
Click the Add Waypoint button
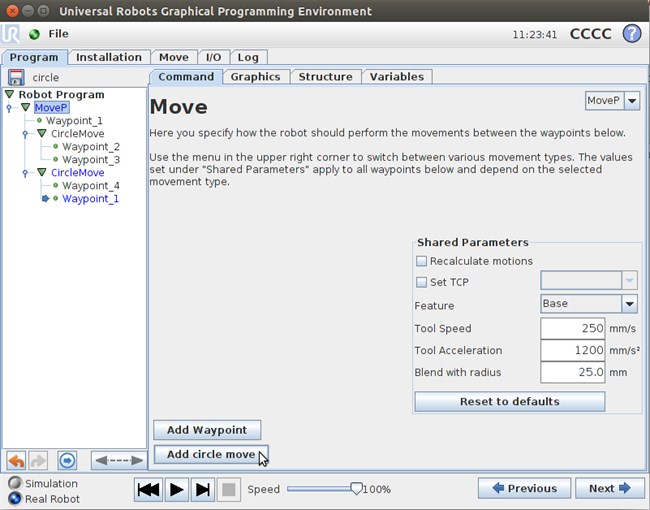pyautogui.click(x=207, y=430)
